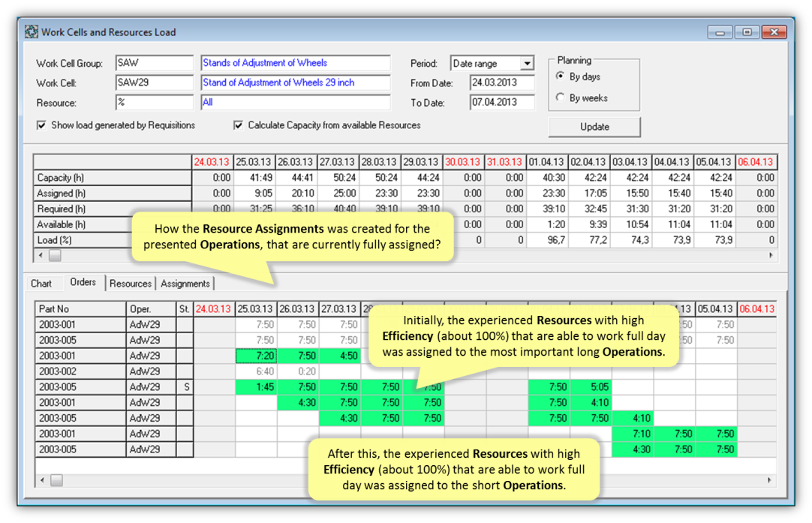Click the To Date field
This screenshot has width=812, height=523.
click(x=502, y=102)
